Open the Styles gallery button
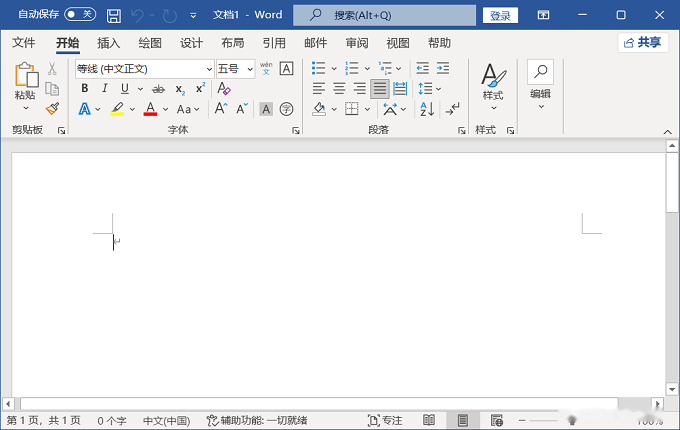 (x=493, y=87)
